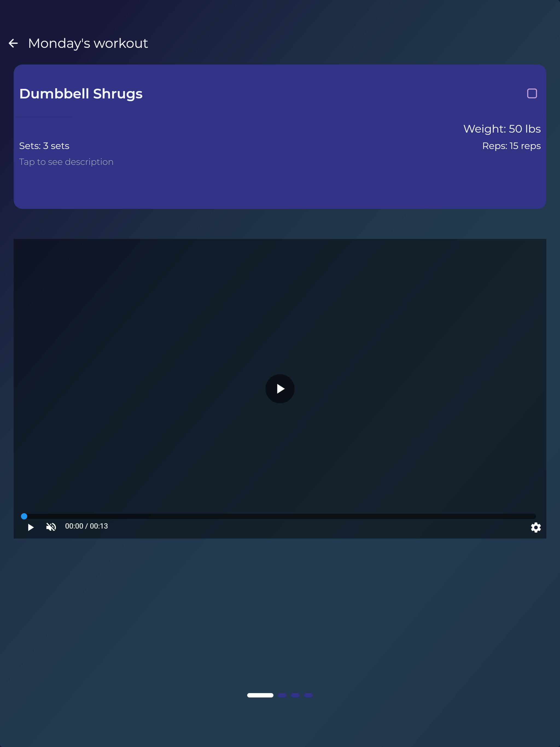
Task: Tap to see description text
Action: pyautogui.click(x=66, y=162)
